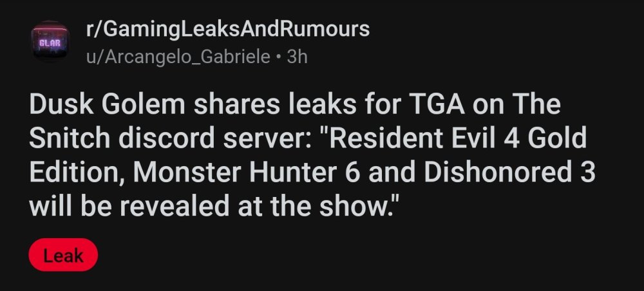Image resolution: width=644 pixels, height=291 pixels.
Task: Click the word "Edition" in title
Action: [x=73, y=172]
